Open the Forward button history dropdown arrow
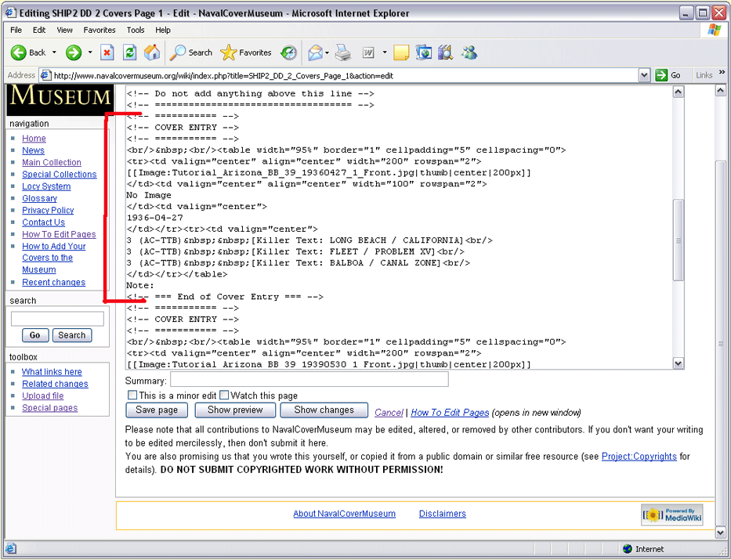 tap(90, 52)
